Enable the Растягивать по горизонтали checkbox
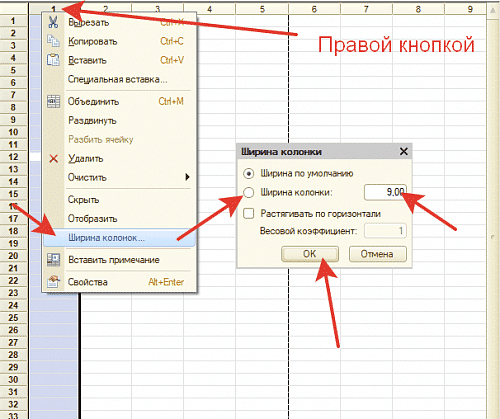 (x=248, y=213)
